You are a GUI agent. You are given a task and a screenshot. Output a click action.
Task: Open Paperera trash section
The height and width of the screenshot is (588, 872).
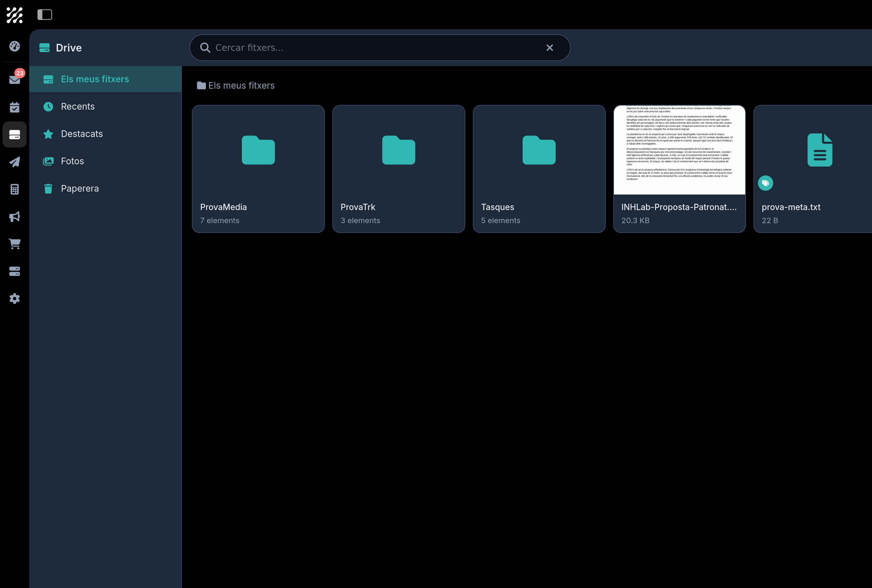(105, 188)
